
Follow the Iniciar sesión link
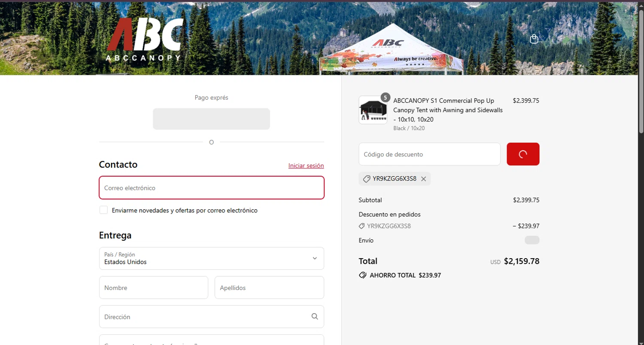[x=306, y=166]
